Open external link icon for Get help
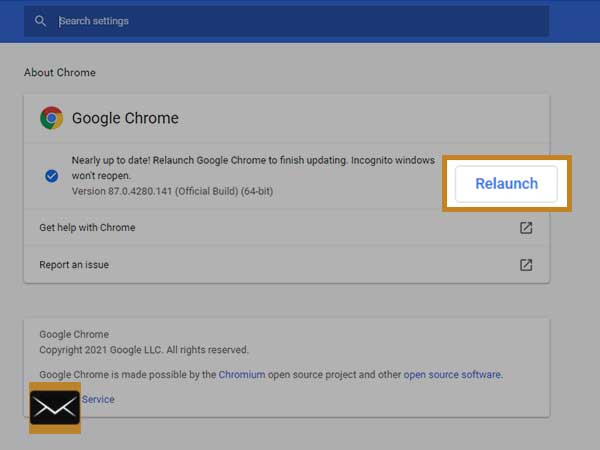Screen dimensions: 600x450 pos(526,228)
